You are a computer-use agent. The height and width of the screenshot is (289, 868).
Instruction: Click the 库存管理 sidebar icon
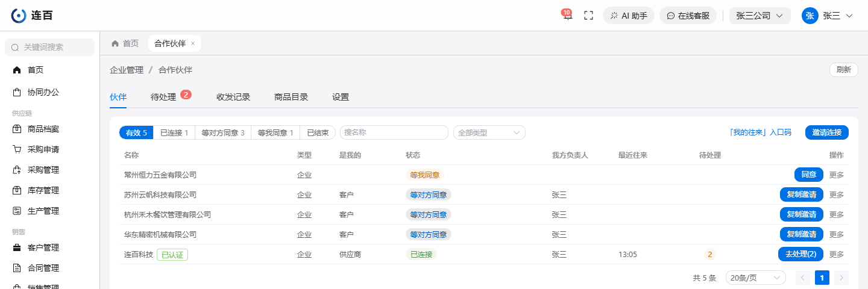pos(17,190)
